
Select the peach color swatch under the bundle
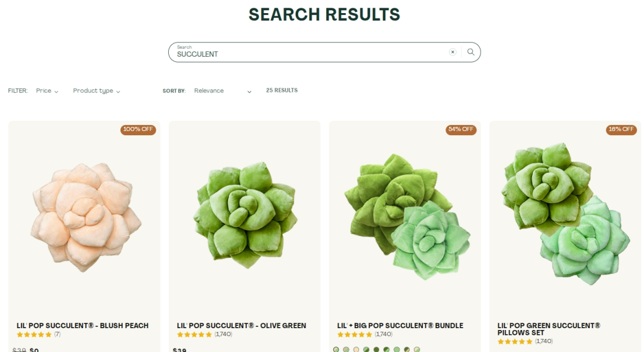click(356, 348)
